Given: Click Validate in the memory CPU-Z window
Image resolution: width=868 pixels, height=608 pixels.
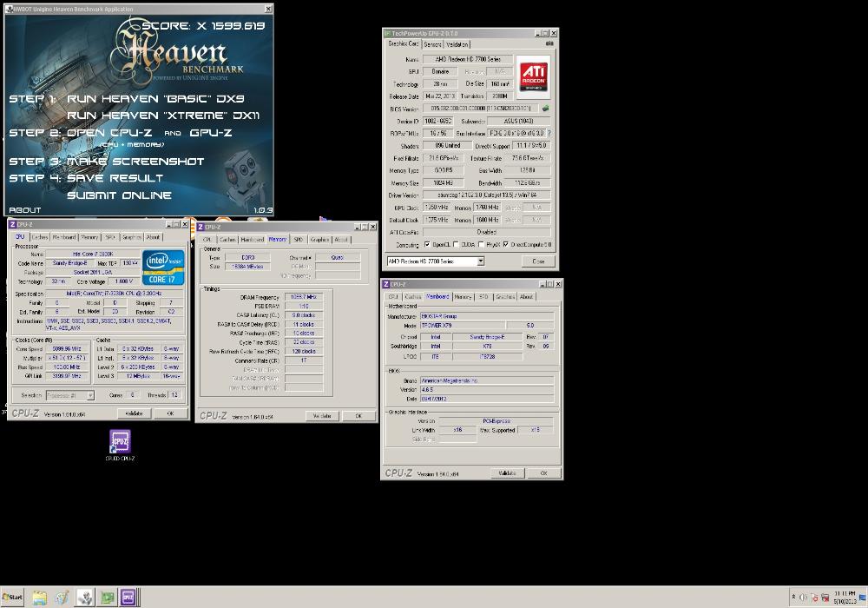Looking at the screenshot, I should [x=322, y=416].
